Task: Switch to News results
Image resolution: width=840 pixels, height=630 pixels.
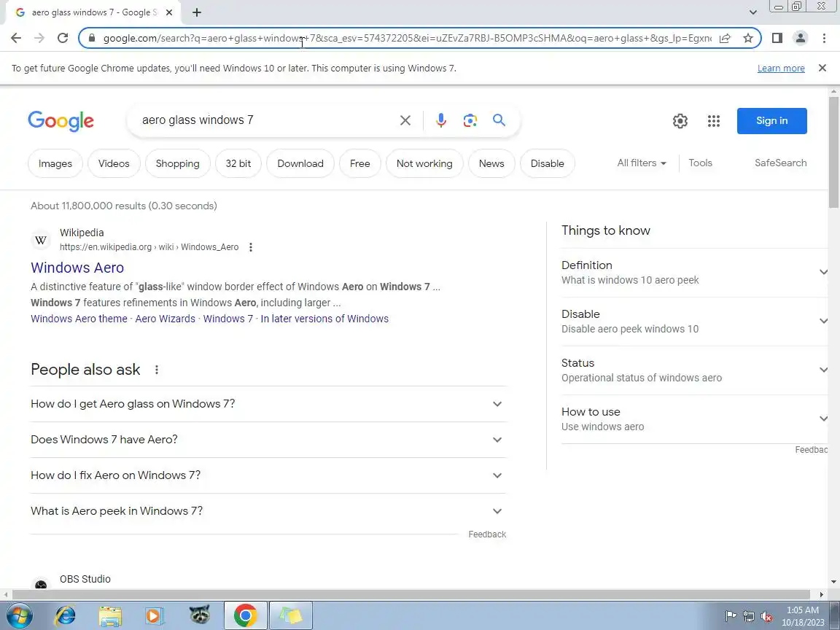Action: pyautogui.click(x=491, y=163)
